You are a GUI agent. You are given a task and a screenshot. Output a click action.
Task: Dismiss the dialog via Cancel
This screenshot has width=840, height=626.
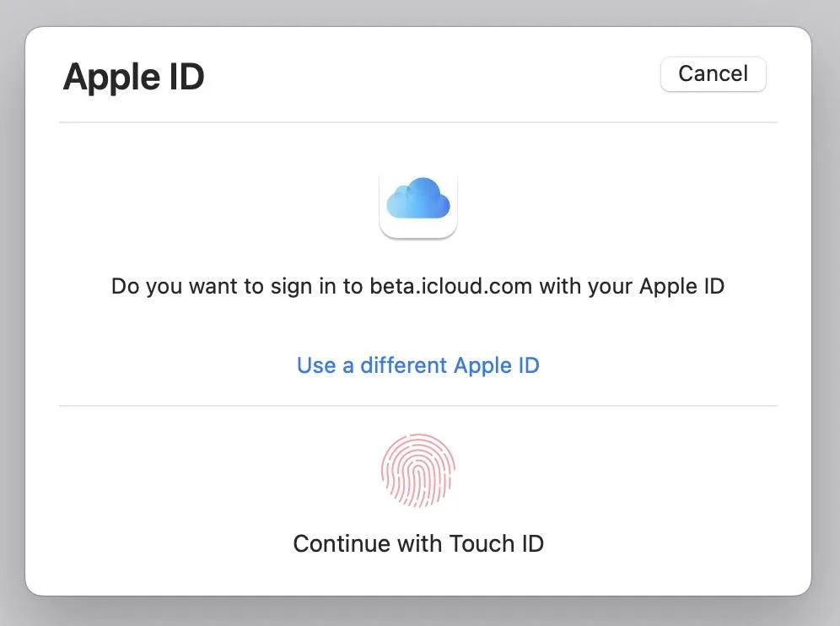(x=713, y=73)
